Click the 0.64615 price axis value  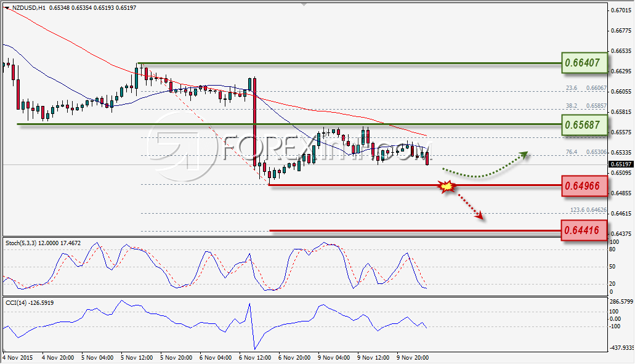pos(621,213)
